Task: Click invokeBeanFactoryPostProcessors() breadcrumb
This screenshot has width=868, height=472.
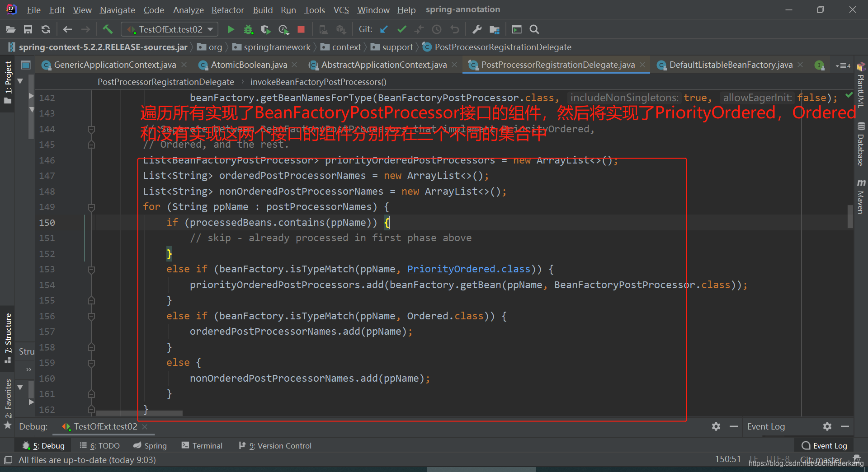Action: click(x=318, y=82)
